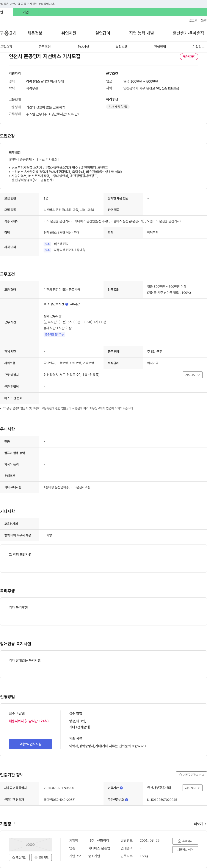Select registration date 2025.07.02 17:03:00
Screen dimensions: 207x868
(59, 788)
